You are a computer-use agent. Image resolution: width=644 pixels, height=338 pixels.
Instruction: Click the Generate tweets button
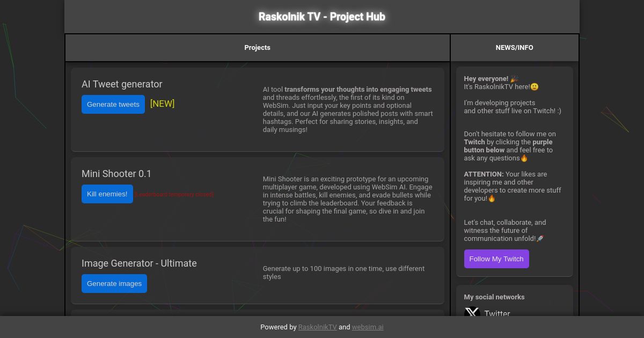(x=113, y=104)
